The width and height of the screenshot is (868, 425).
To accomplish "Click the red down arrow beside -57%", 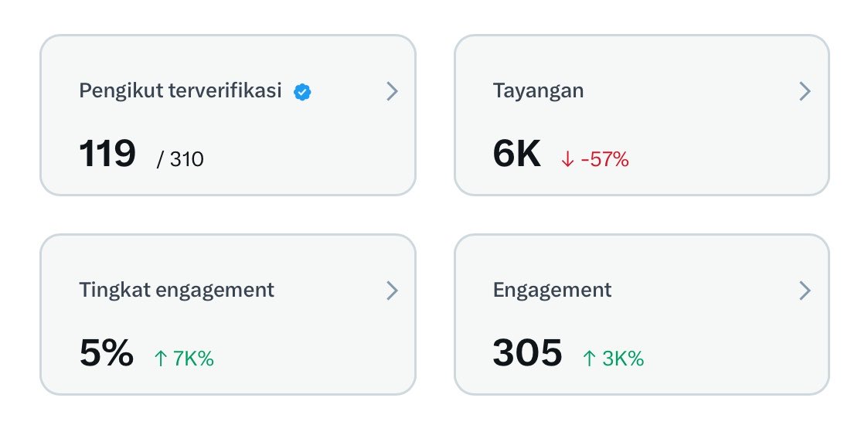I will click(567, 160).
